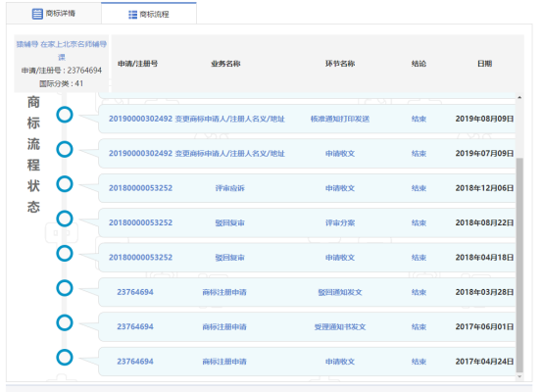Click 结束 in the 2018年12月06日 row
543x392 pixels.
point(419,188)
